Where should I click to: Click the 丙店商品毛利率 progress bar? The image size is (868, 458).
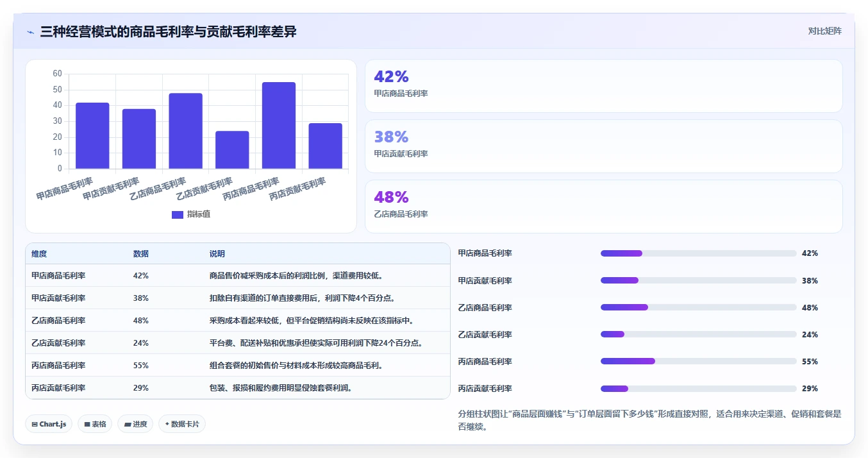(698, 361)
